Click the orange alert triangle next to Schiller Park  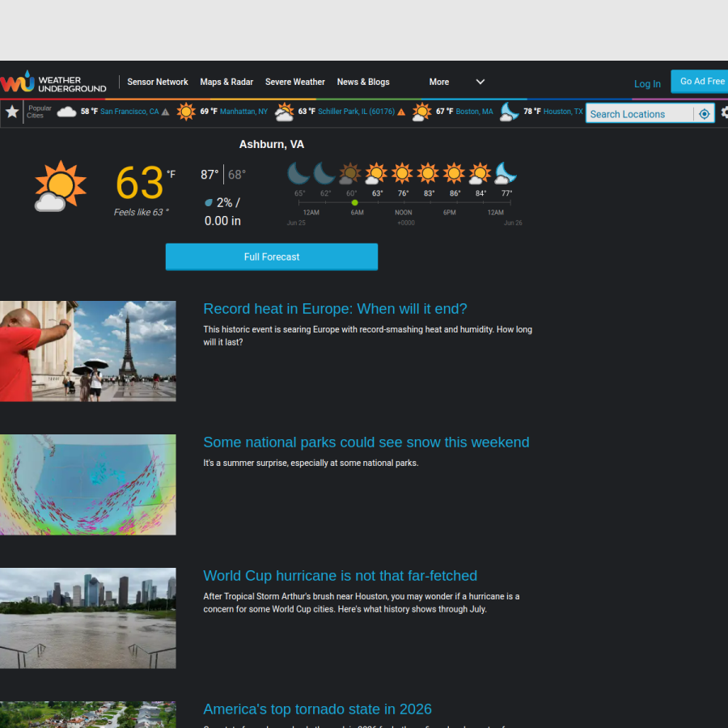click(401, 112)
